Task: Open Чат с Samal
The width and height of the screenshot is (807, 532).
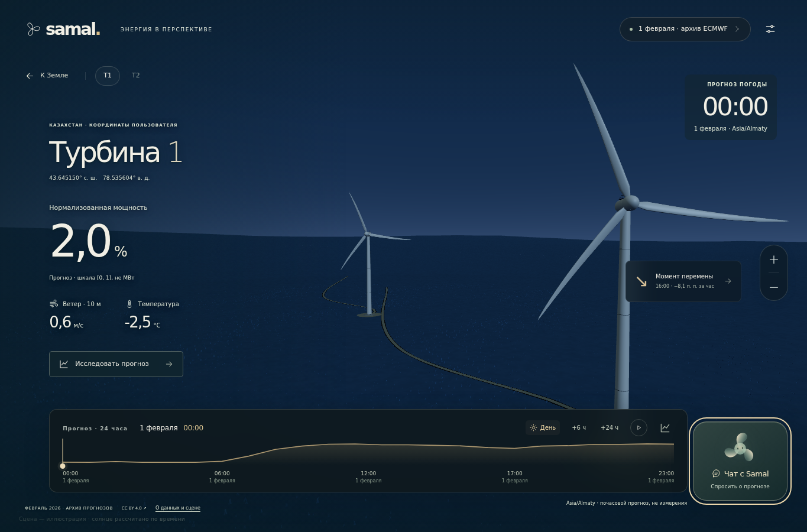Action: pos(740,461)
